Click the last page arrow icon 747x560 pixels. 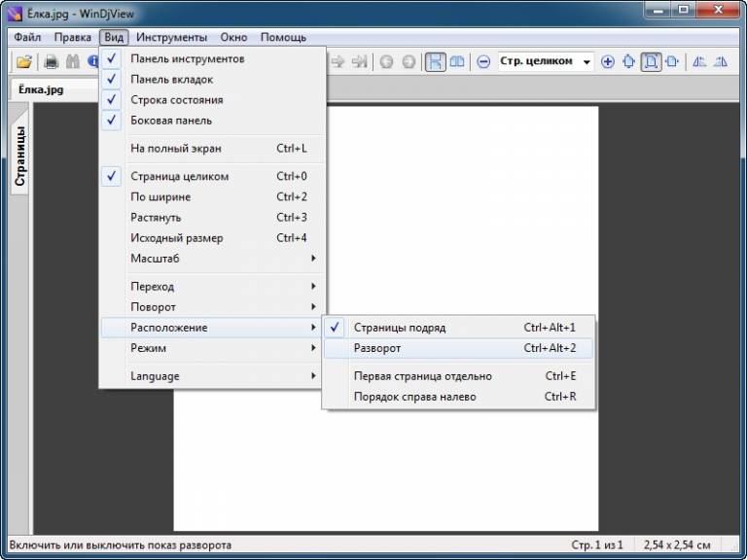pyautogui.click(x=360, y=62)
